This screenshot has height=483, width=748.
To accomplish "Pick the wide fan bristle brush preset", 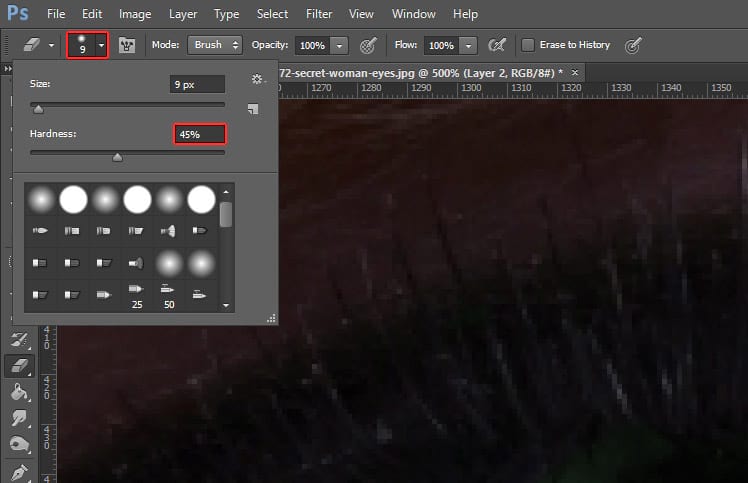I will [x=168, y=231].
